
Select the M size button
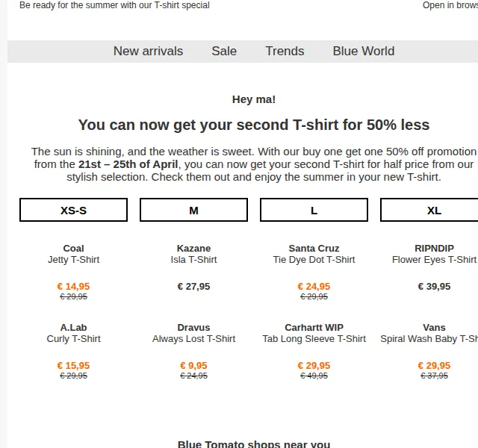(x=194, y=210)
